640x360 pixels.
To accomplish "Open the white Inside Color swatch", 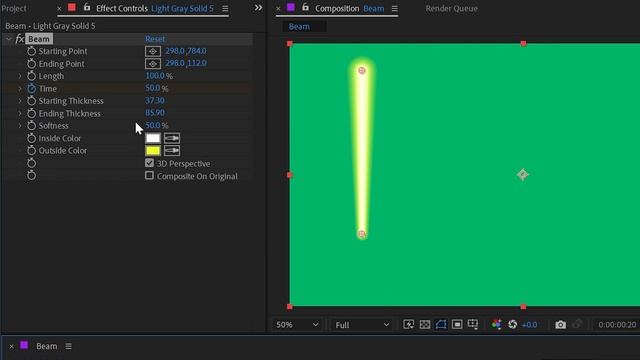I will point(153,138).
